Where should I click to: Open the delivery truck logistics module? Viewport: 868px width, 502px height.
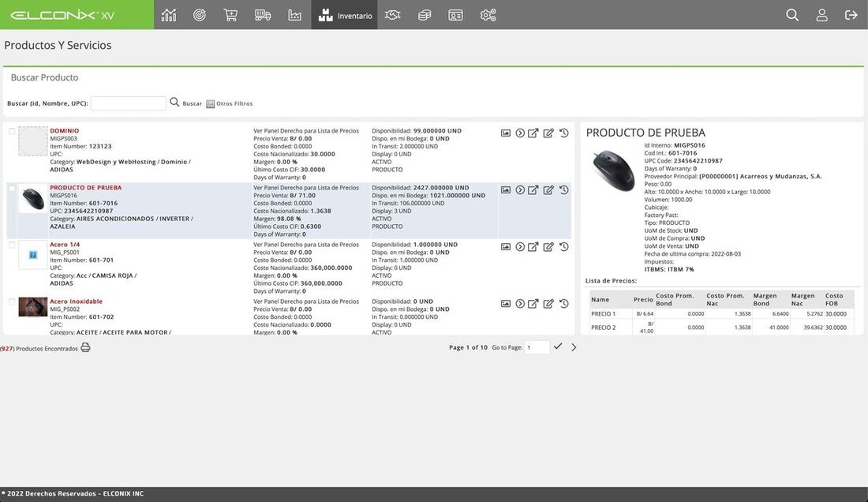[x=263, y=15]
